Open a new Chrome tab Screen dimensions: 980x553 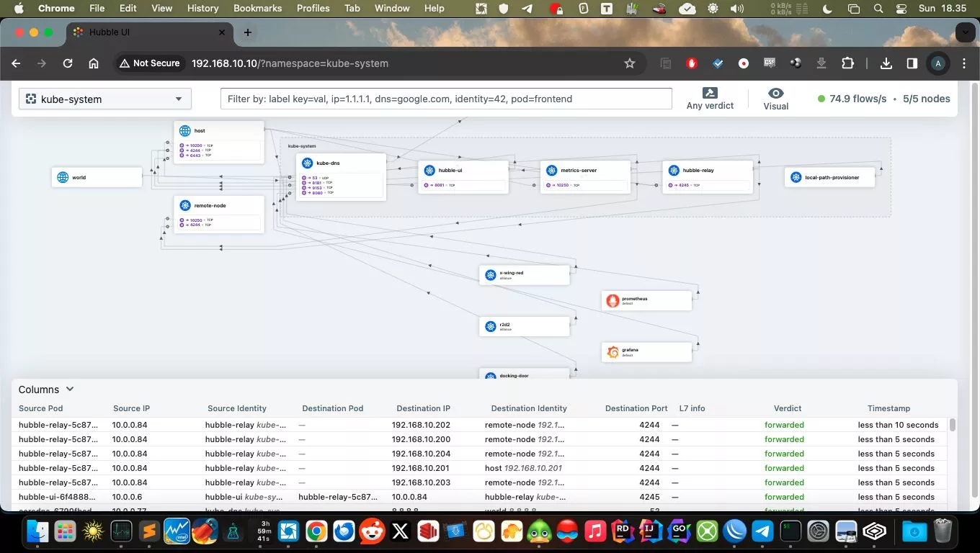pos(248,32)
